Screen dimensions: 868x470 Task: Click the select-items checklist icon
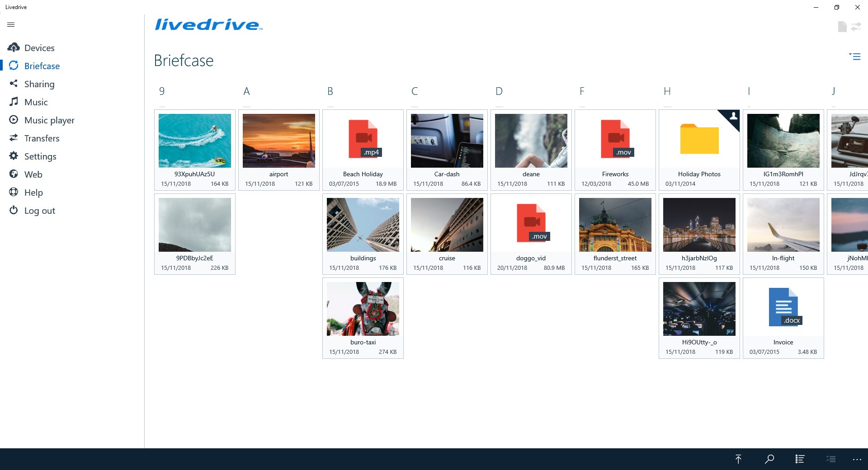[x=831, y=459]
